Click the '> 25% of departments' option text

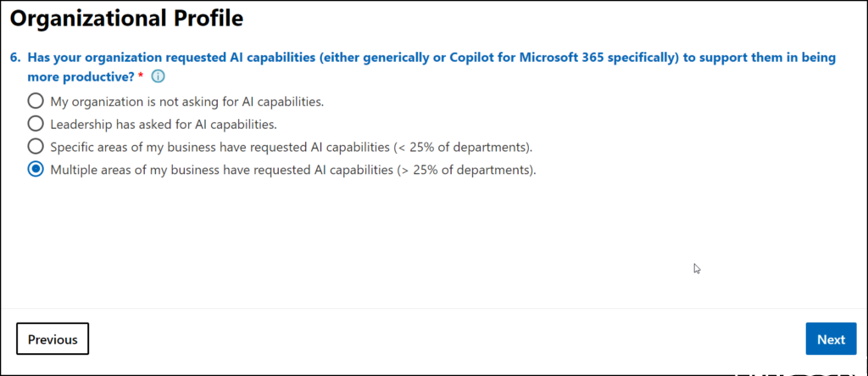pos(466,169)
